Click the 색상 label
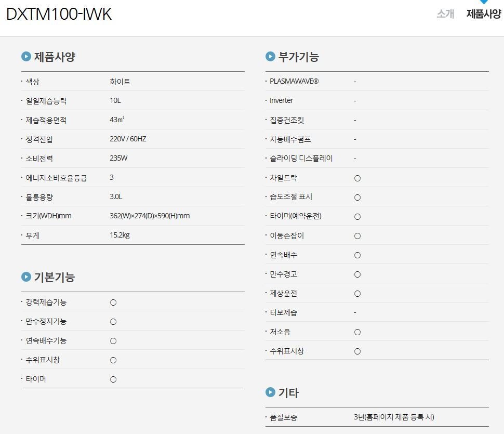 tap(32, 82)
